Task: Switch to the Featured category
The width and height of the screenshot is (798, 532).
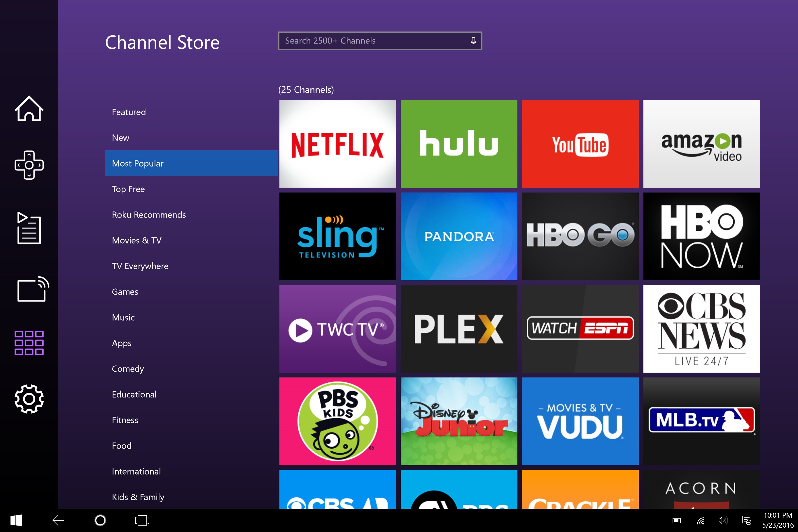Action: [129, 112]
